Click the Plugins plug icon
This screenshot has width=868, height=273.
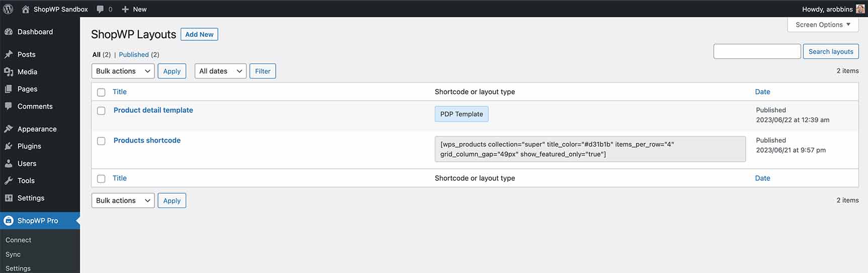(x=9, y=146)
